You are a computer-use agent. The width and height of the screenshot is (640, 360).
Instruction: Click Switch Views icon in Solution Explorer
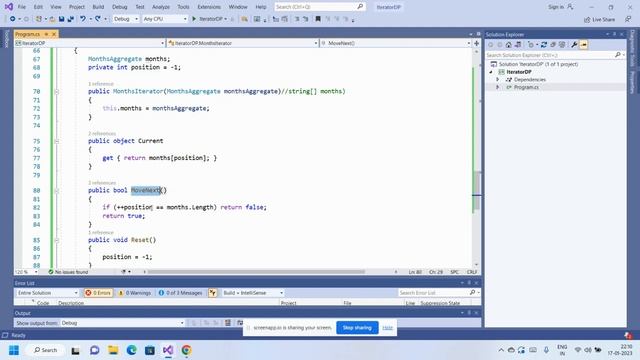coord(518,44)
